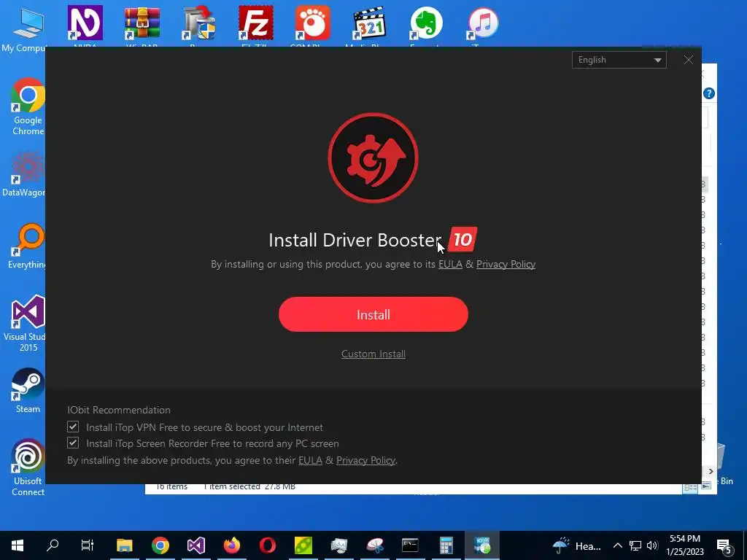The height and width of the screenshot is (560, 747).
Task: Open Firefox from the taskbar
Action: click(232, 545)
